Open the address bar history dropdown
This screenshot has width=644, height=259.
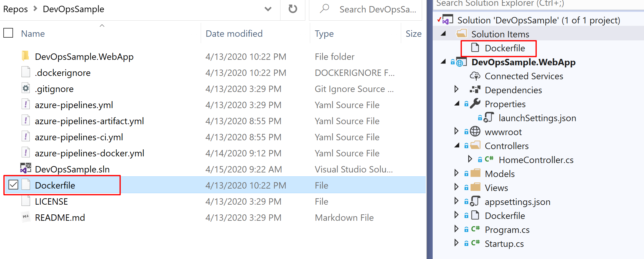click(x=268, y=9)
